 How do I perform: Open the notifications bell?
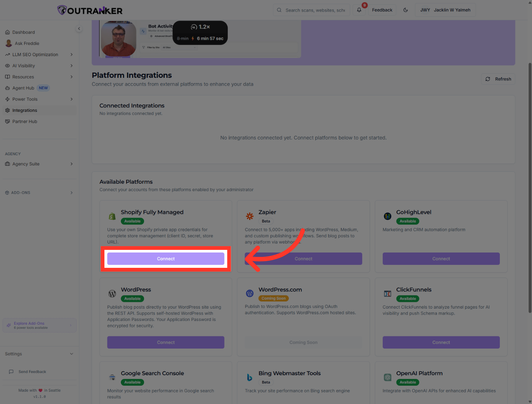click(x=359, y=10)
